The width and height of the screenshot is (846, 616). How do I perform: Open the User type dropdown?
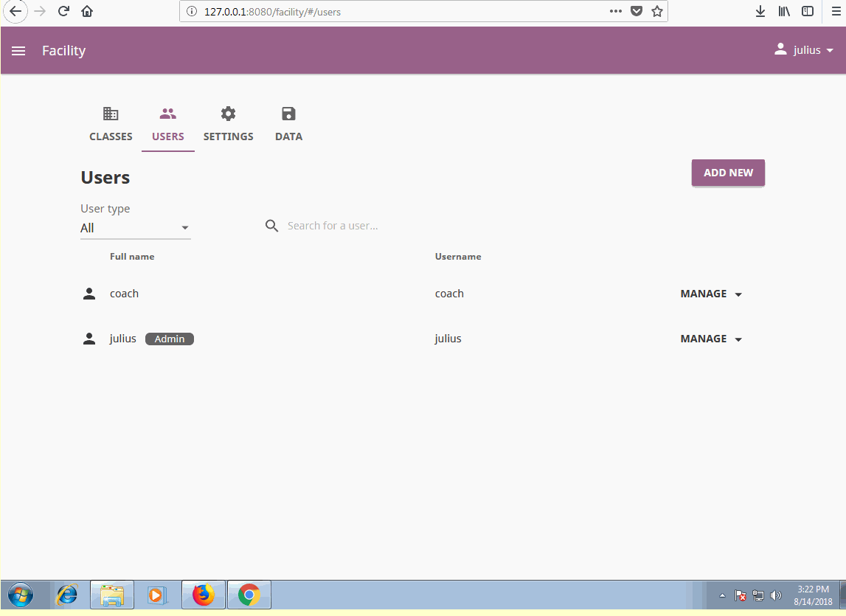click(x=136, y=228)
